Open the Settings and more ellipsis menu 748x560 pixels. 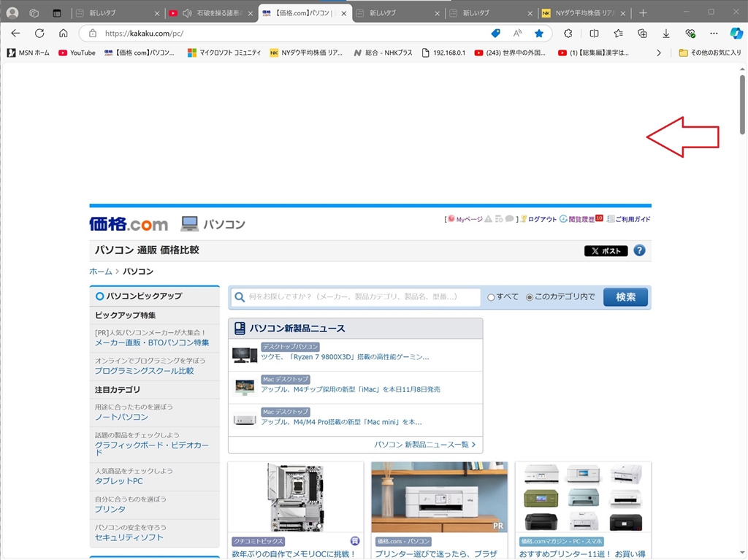click(x=714, y=34)
